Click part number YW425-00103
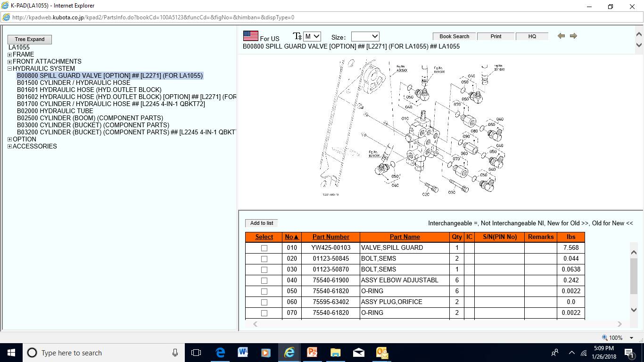Viewport: 644px width, 362px height. [x=331, y=247]
